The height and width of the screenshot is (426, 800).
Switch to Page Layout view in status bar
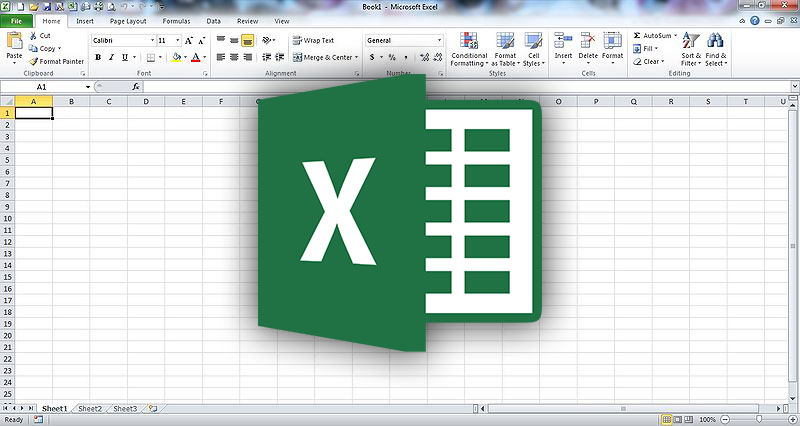(678, 419)
